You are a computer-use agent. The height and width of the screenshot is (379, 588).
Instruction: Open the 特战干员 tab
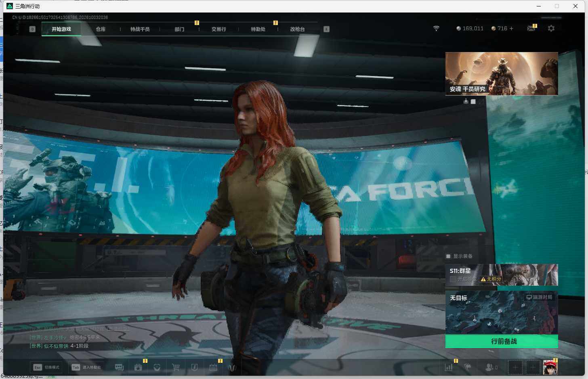click(140, 29)
